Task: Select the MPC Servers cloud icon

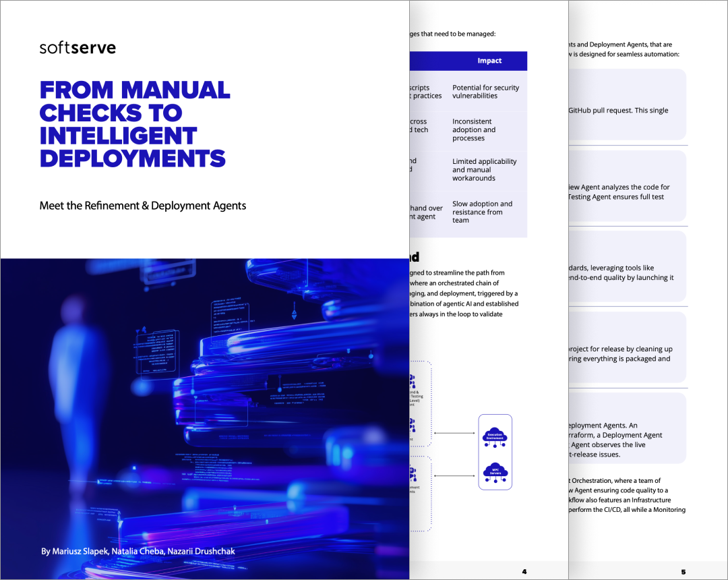Action: [495, 471]
